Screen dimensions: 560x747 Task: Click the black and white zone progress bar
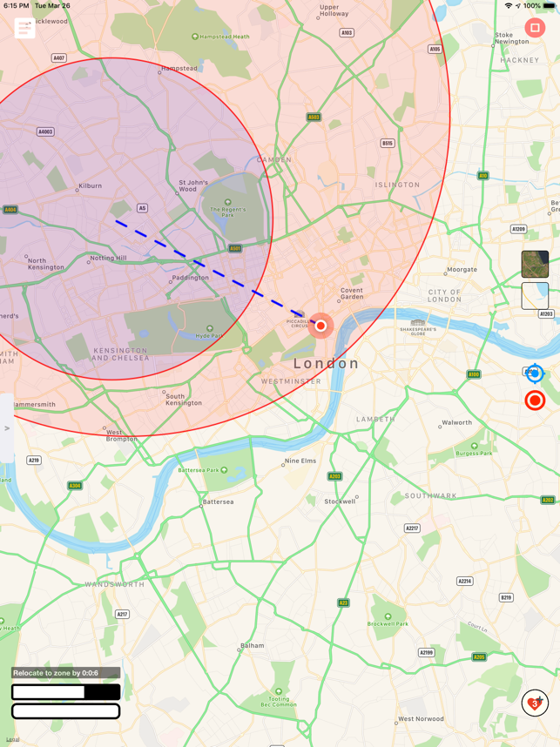pos(66,692)
